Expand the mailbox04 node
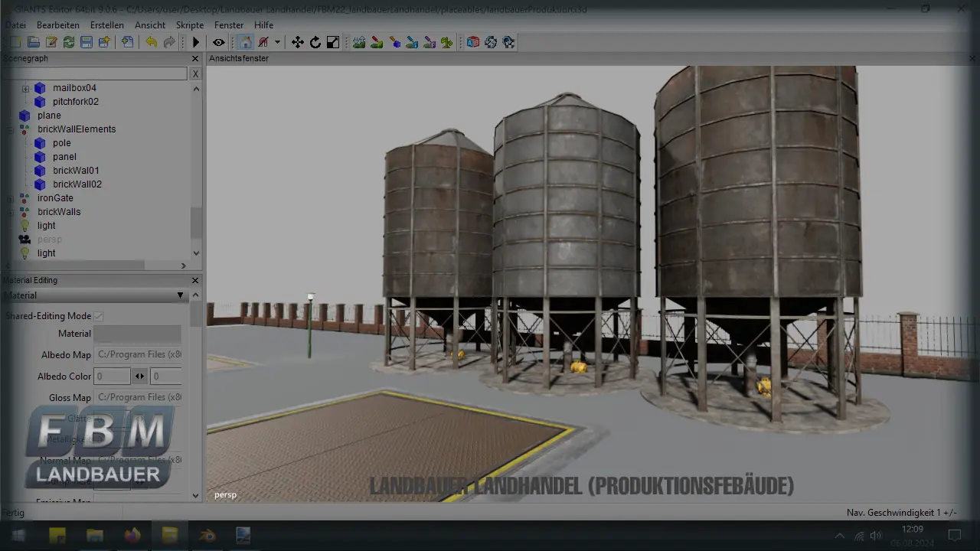Screen dimensions: 980x551 [x=25, y=88]
